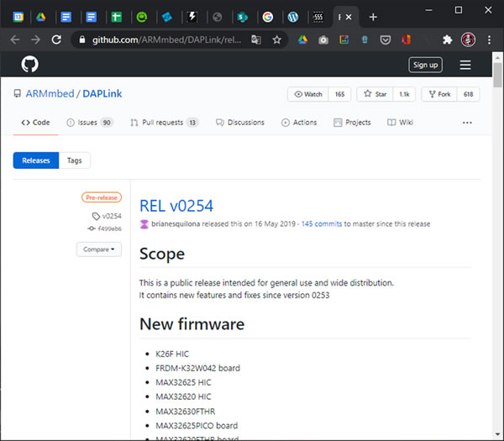Select the 'FRDM-K32W042 board' list item
Viewport: 504px width, 441px height.
tap(197, 368)
